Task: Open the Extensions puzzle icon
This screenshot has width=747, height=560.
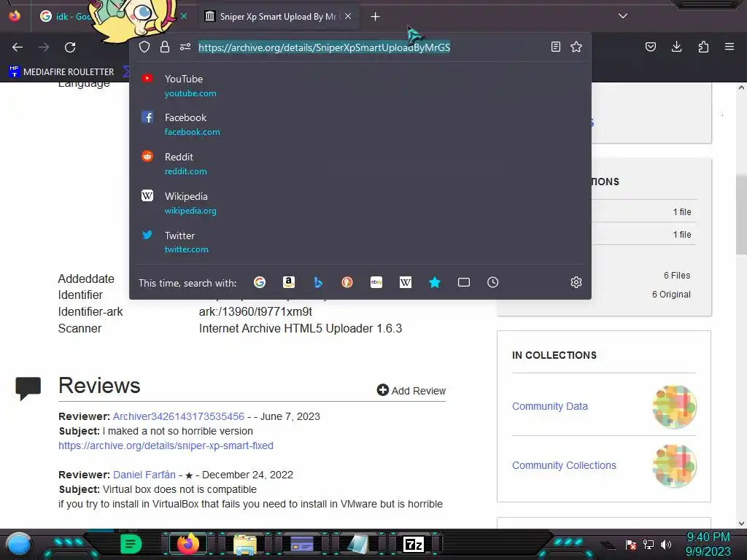Action: click(703, 47)
